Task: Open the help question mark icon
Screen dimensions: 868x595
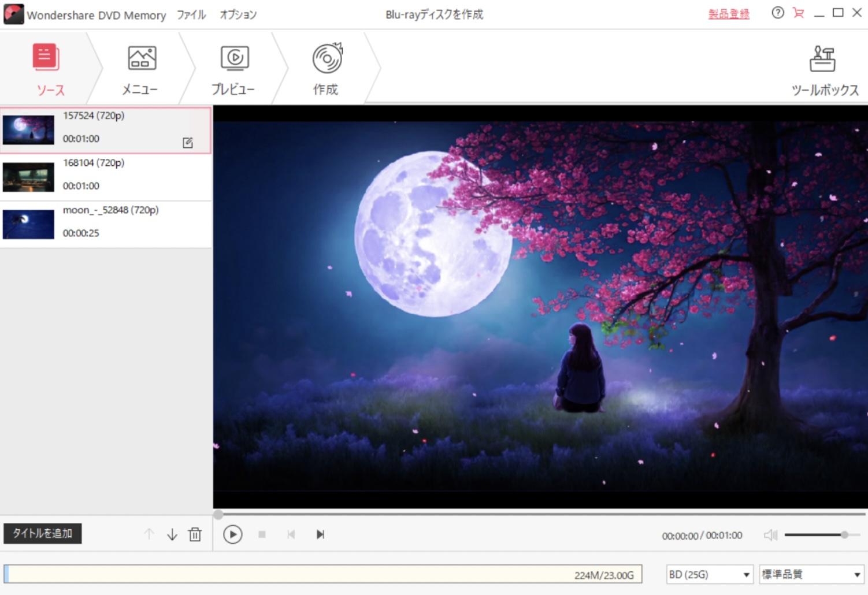Action: [x=778, y=12]
